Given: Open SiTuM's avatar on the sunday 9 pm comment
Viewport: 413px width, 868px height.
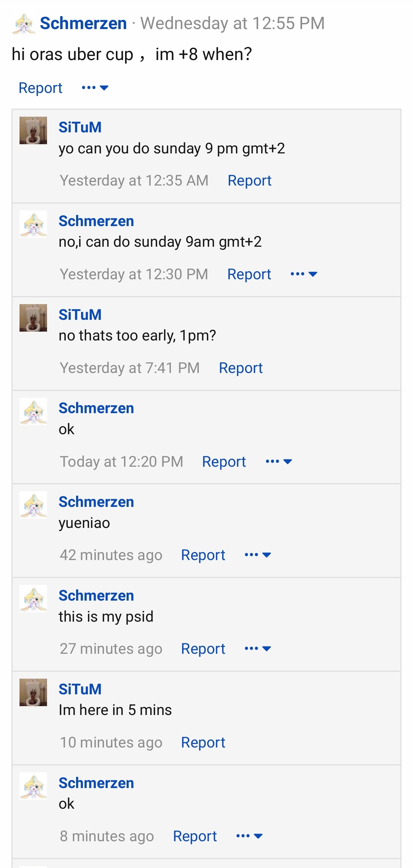Looking at the screenshot, I should coord(33,130).
